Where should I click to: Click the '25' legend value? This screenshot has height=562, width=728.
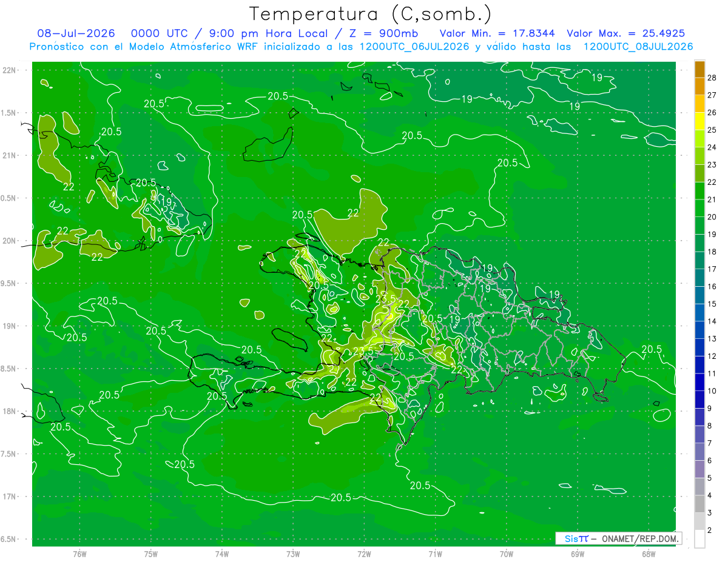click(712, 130)
